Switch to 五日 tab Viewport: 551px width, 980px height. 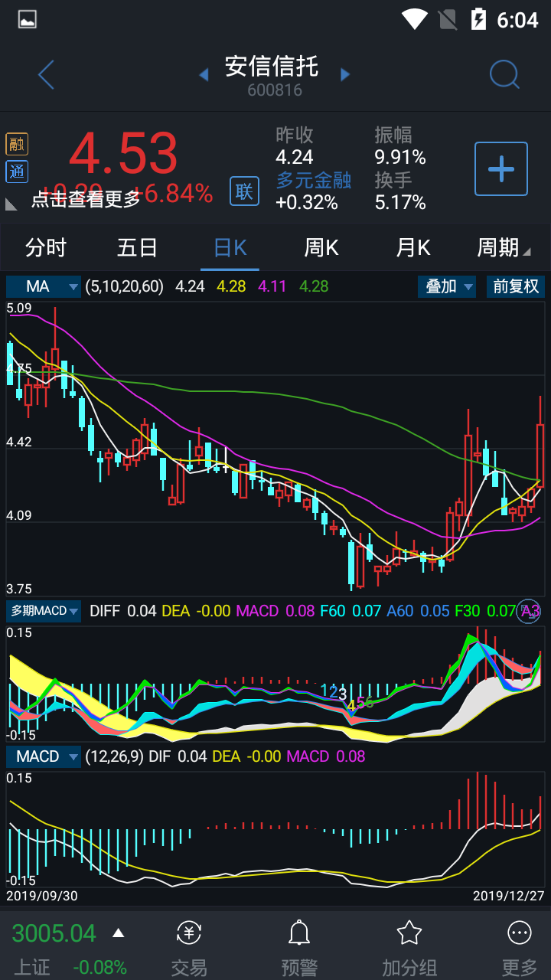138,248
